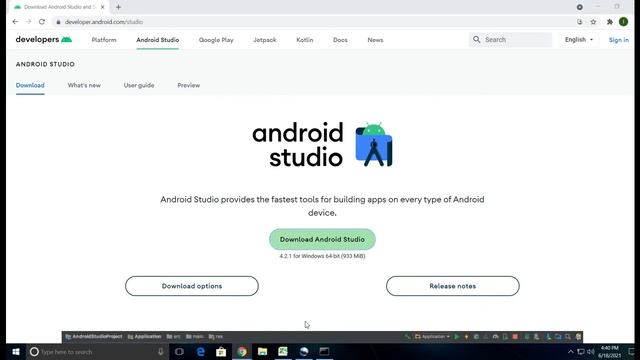Open the Jetpack nav item
The image size is (640, 360).
tap(264, 40)
